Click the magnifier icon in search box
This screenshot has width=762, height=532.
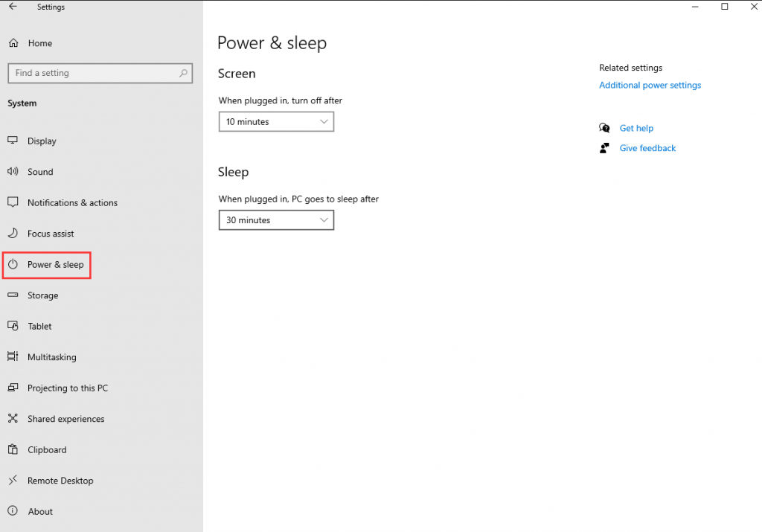(183, 73)
